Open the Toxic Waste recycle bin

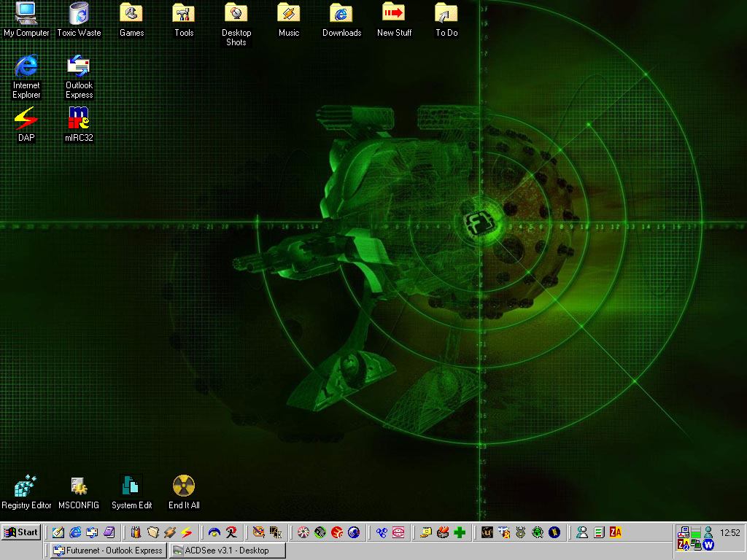tap(79, 15)
